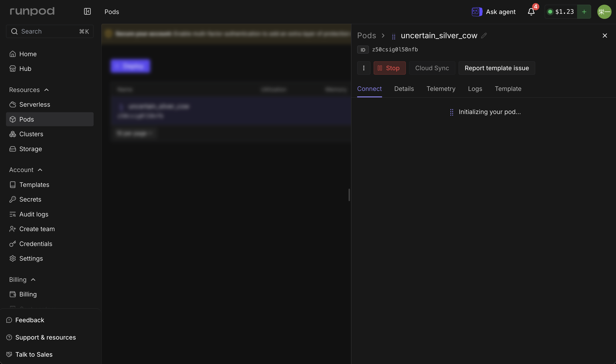This screenshot has height=364, width=616.
Task: Edit pod name with the pencil icon
Action: (x=484, y=36)
